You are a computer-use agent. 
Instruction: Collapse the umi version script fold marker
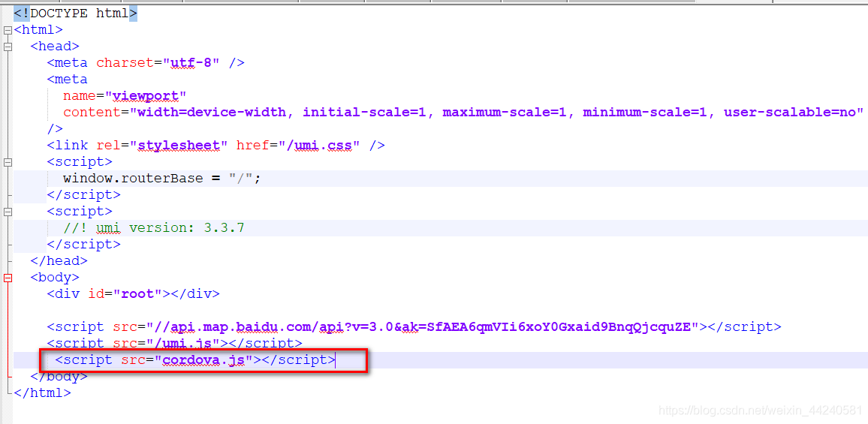8,212
